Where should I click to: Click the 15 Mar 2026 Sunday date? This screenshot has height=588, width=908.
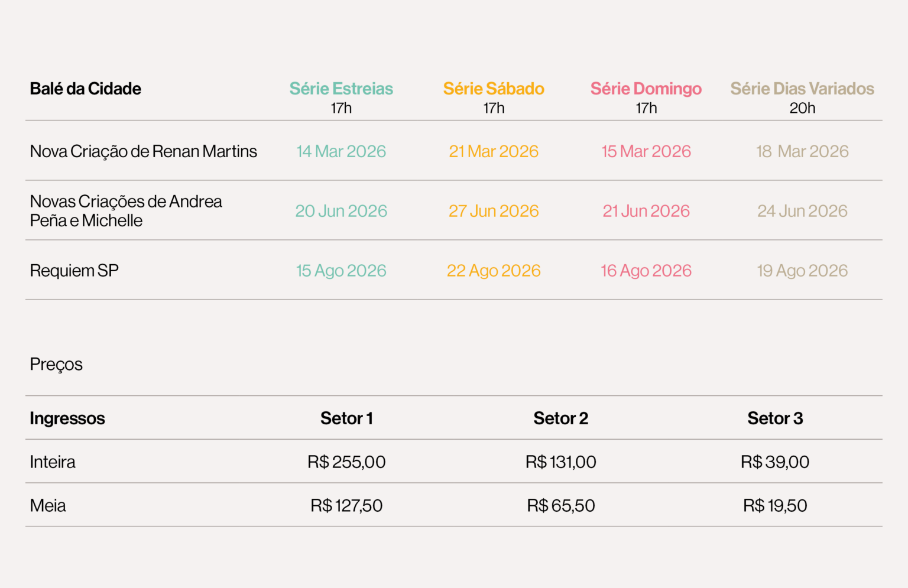pos(646,151)
